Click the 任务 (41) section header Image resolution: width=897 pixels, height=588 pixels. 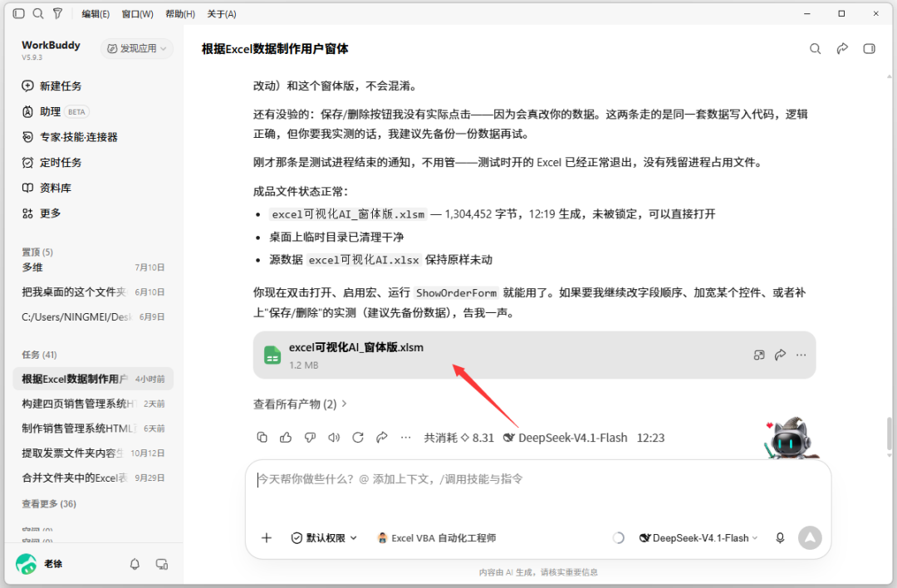[40, 355]
